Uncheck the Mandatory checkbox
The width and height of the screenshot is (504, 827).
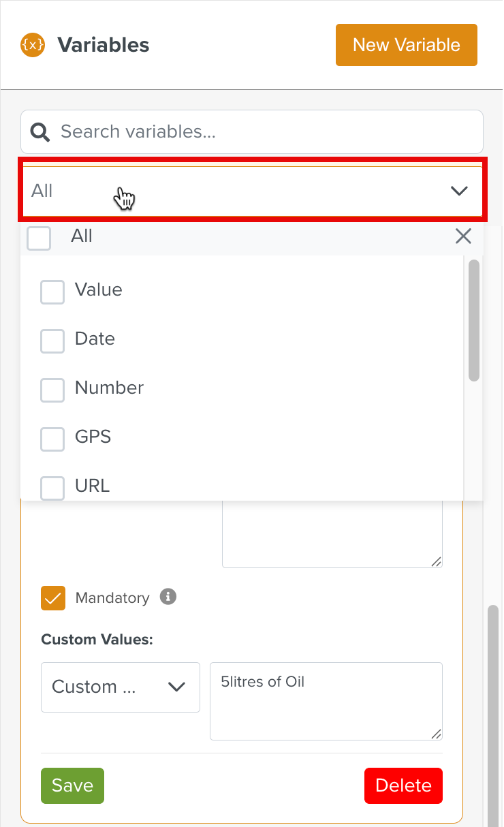point(52,597)
